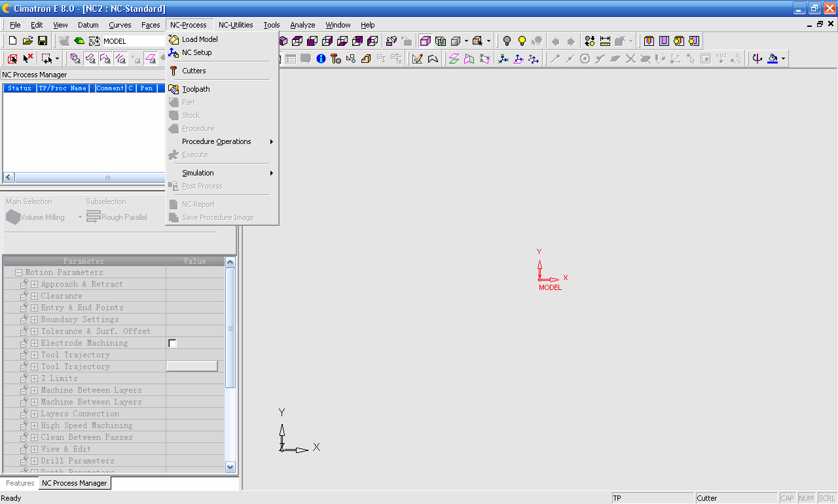
Task: Select the green hidden-lines cube display icon
Action: click(x=441, y=41)
